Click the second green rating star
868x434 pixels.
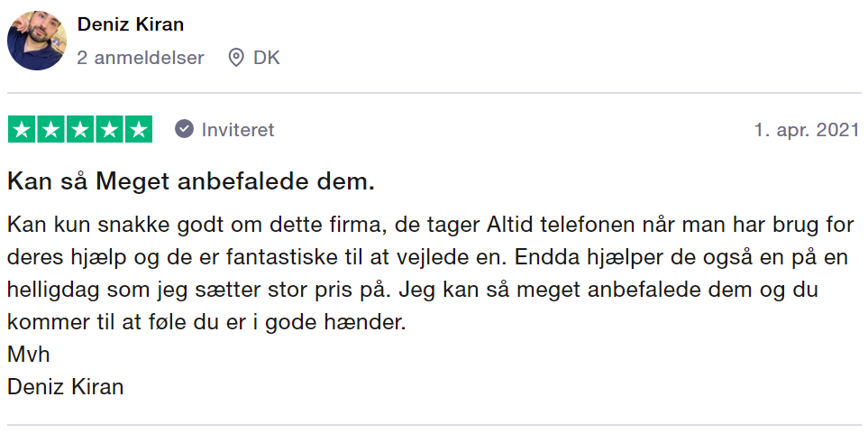point(51,130)
